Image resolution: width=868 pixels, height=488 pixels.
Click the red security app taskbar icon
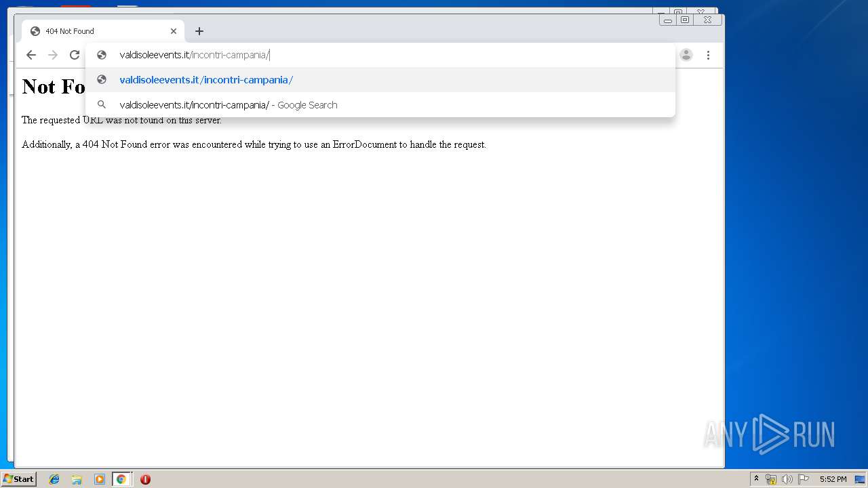(x=145, y=479)
